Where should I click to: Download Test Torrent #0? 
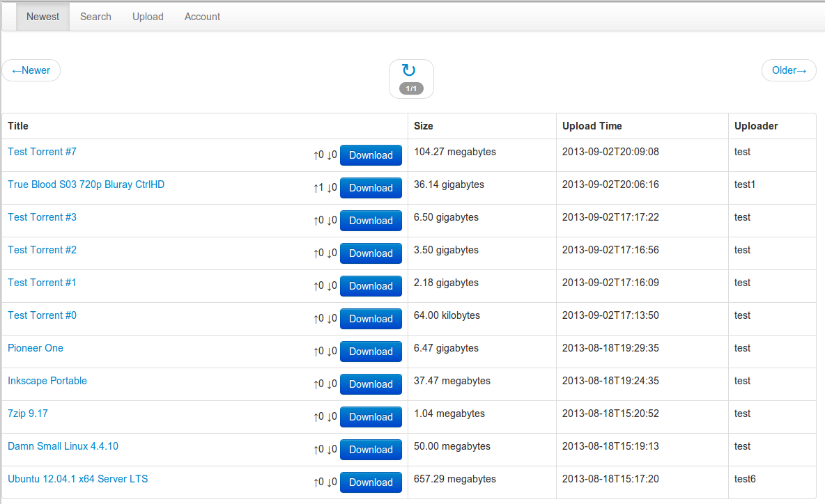point(371,319)
